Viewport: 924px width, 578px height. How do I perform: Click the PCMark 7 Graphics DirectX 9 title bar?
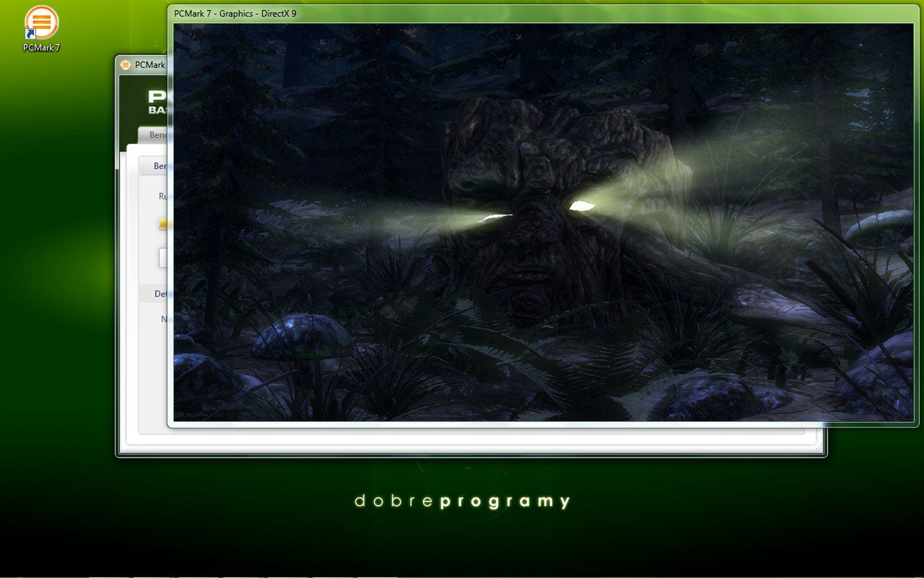coord(544,13)
